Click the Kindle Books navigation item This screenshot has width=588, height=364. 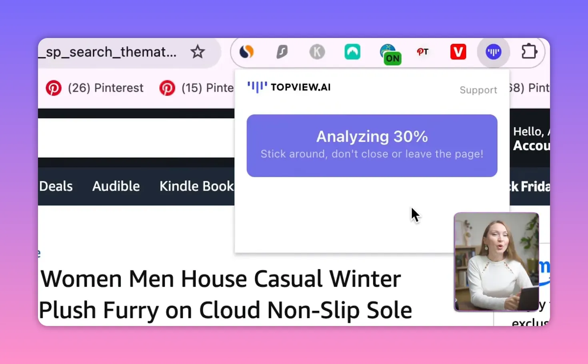197,186
